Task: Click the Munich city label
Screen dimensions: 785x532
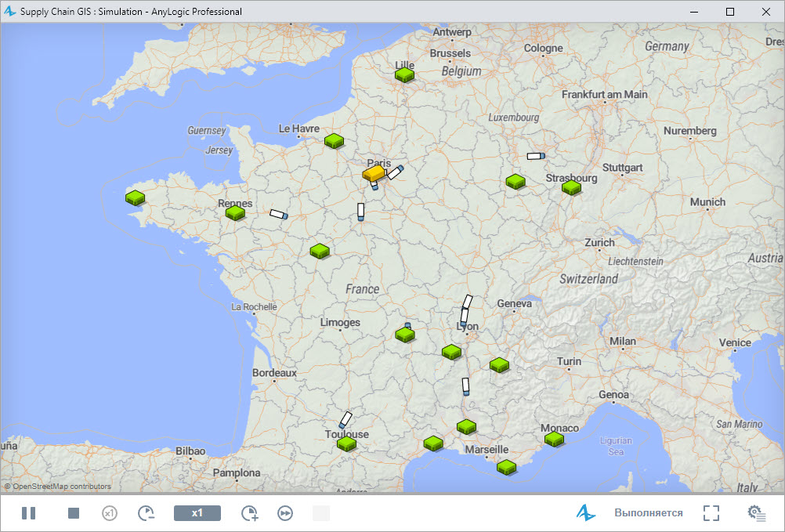Action: (x=707, y=201)
